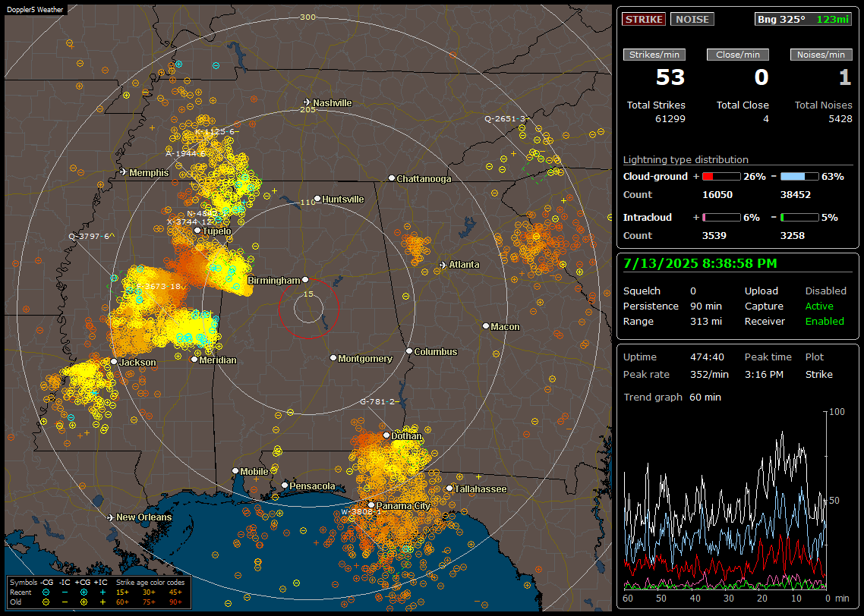Image resolution: width=864 pixels, height=616 pixels.
Task: Click the Peak time value 3:16 PM
Action: tap(764, 374)
